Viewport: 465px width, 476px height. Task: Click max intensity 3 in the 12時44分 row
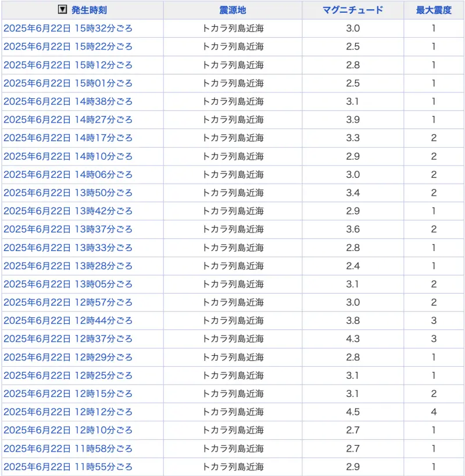point(434,321)
